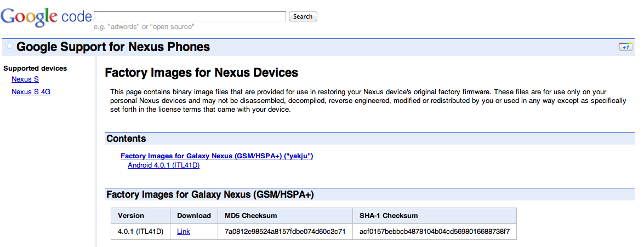Jump to Galaxy Nexus "yakju" contents link
Image resolution: width=644 pixels, height=247 pixels.
pyautogui.click(x=216, y=156)
